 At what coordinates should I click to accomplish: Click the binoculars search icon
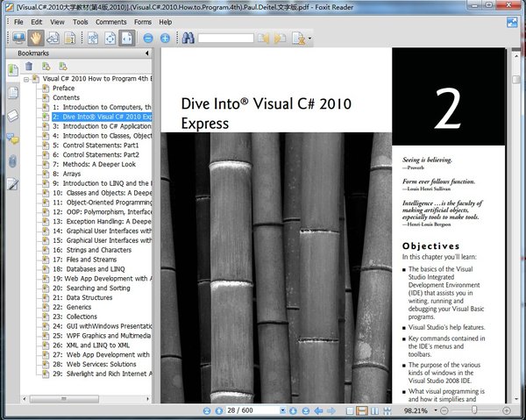pyautogui.click(x=187, y=39)
